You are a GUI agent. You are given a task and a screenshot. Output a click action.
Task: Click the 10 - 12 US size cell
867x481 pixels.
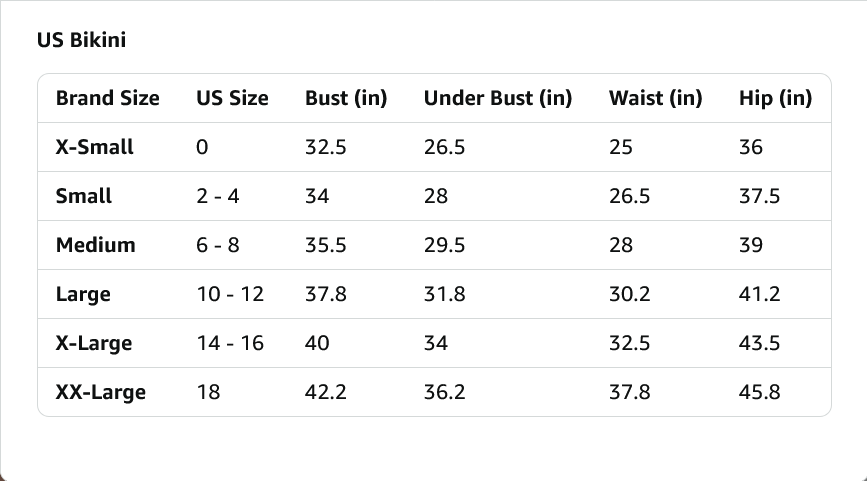click(230, 294)
